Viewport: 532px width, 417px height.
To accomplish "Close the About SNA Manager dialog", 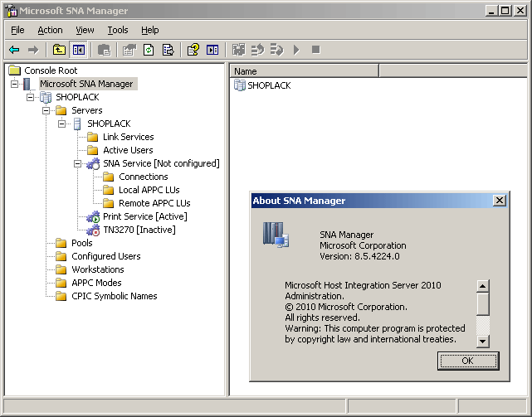I will tap(500, 201).
